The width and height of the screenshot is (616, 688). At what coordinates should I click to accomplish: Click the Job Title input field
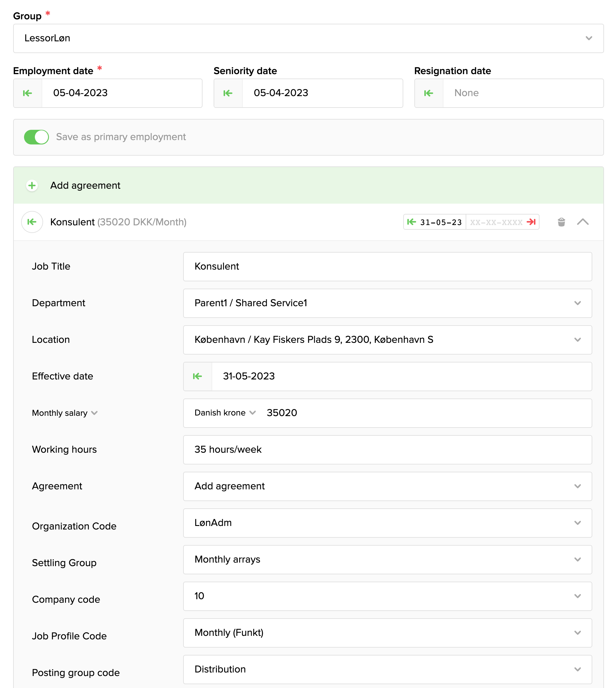pos(387,267)
